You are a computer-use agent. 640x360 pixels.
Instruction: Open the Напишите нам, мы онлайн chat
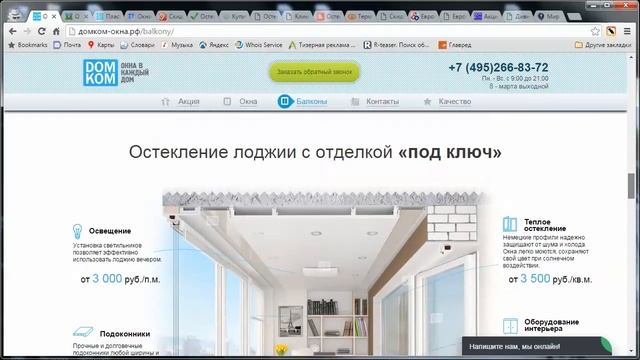(537, 346)
